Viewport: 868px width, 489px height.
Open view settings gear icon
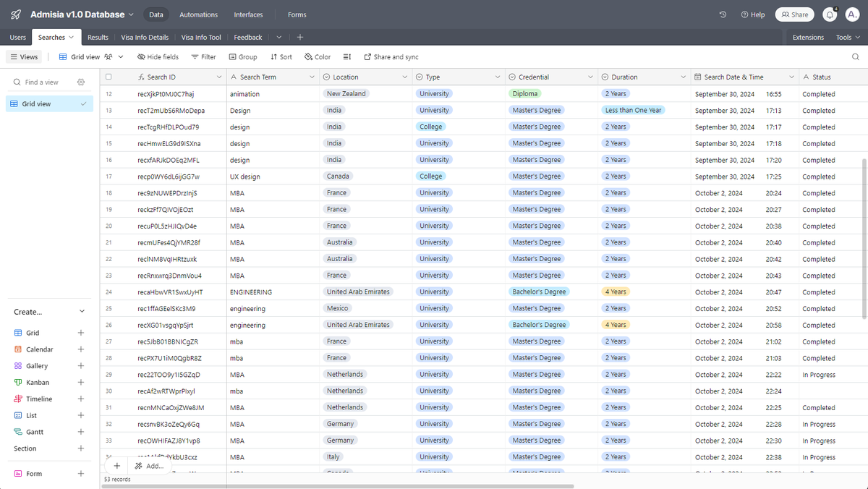pos(81,82)
